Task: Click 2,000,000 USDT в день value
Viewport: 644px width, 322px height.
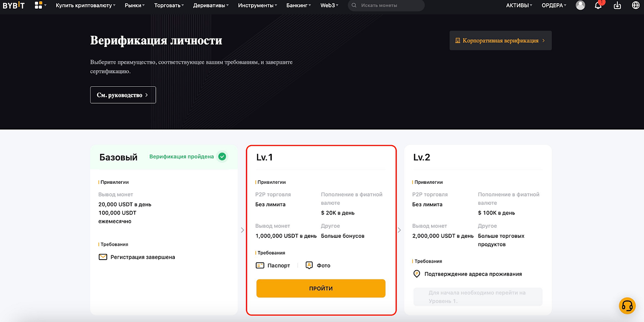Action: (443, 236)
